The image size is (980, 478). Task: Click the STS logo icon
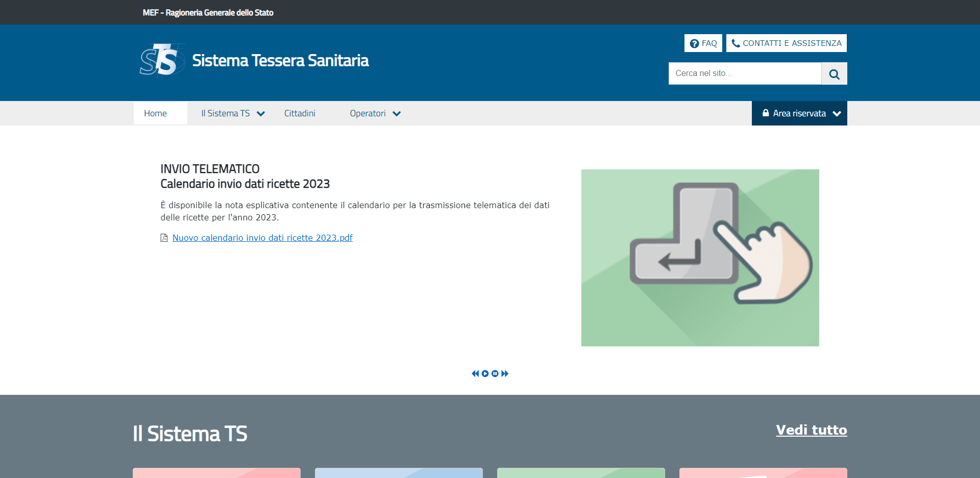161,60
